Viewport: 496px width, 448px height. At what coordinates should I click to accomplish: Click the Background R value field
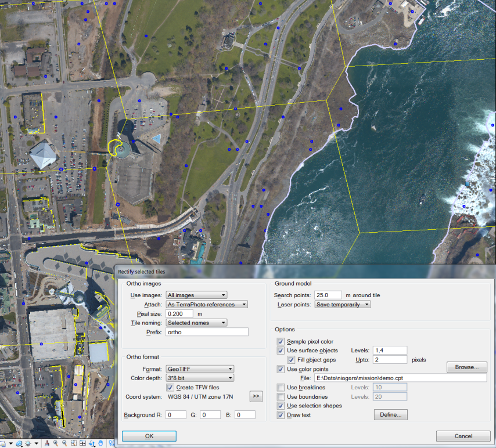pos(176,415)
